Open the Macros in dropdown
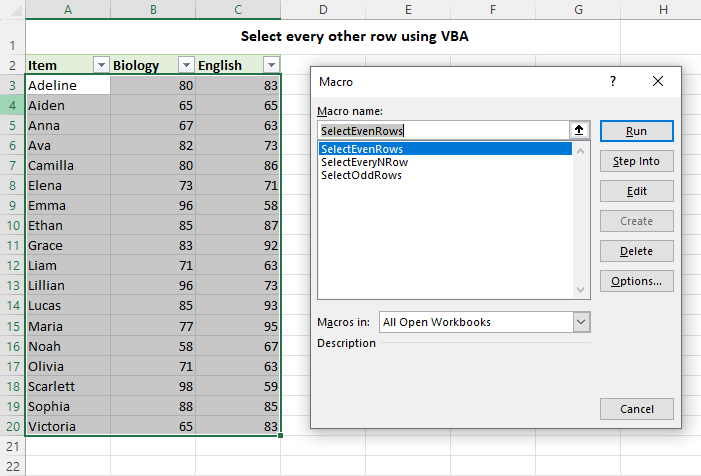Screen dimensions: 701x476 click(581, 322)
